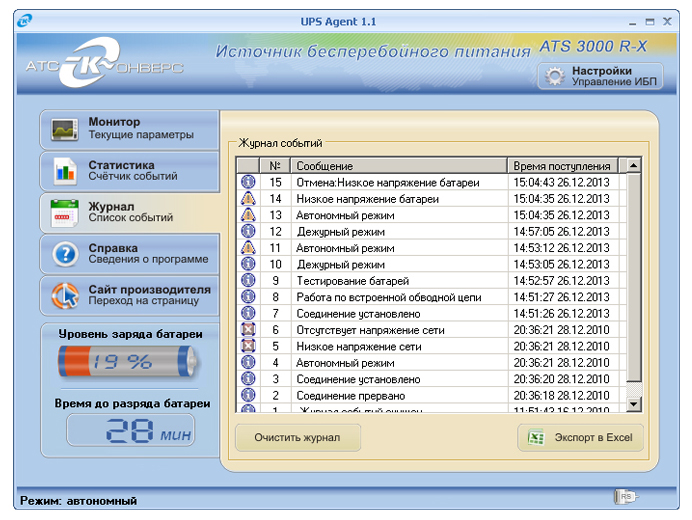Click the Statistics bar chart icon

64,171
